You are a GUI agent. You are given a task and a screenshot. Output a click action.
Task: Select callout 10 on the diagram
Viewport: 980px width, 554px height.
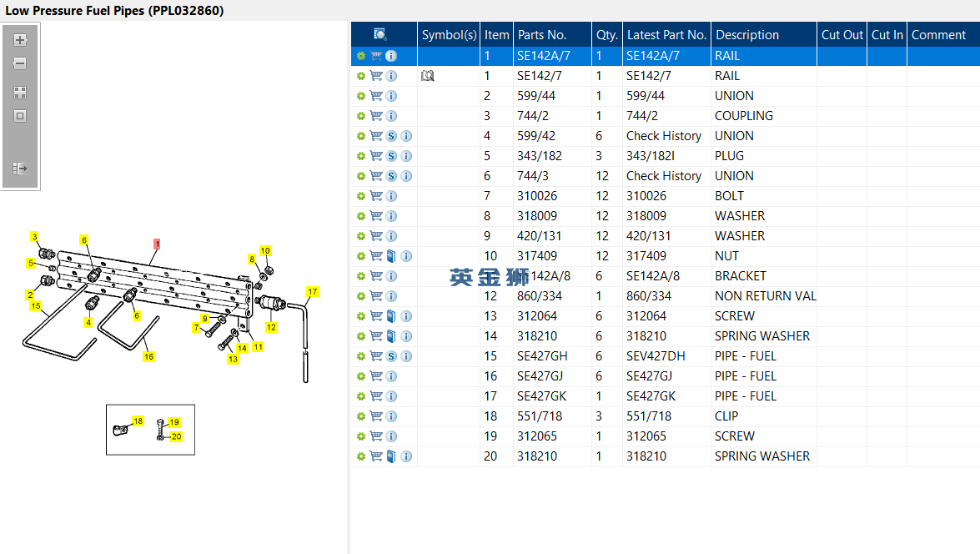[265, 250]
